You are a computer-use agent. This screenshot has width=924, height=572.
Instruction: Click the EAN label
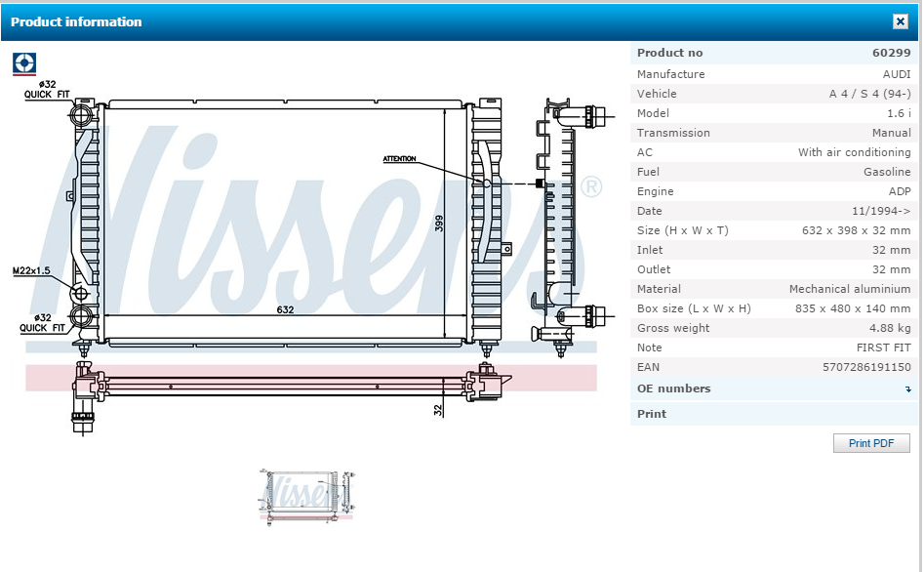648,367
